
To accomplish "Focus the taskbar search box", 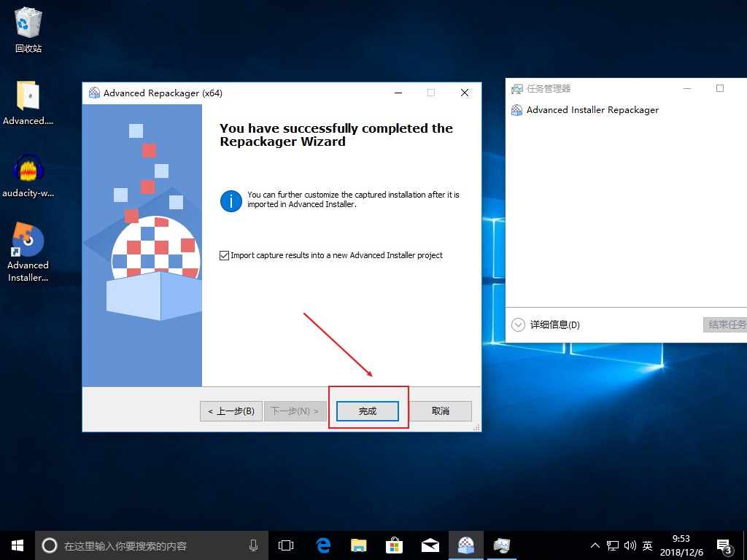I will tap(151, 545).
